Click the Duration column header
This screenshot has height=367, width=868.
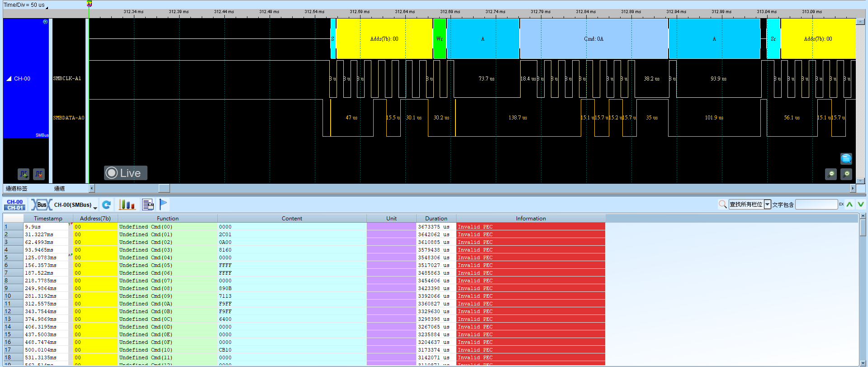click(436, 218)
